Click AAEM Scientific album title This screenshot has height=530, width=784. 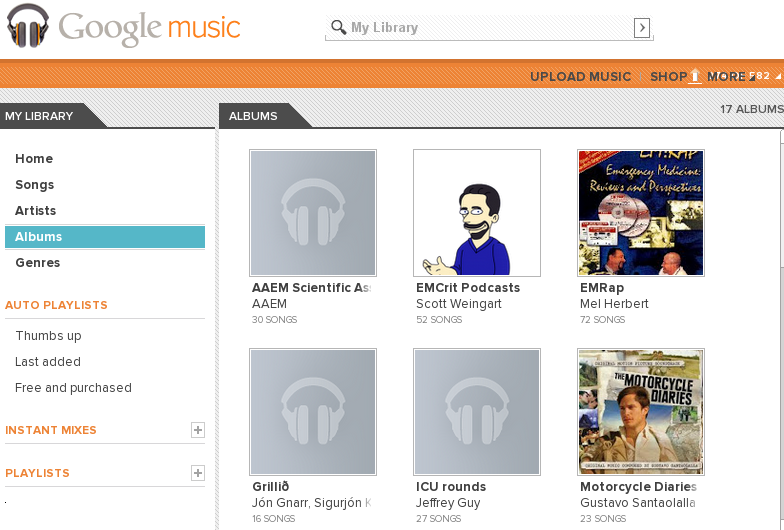click(x=312, y=288)
